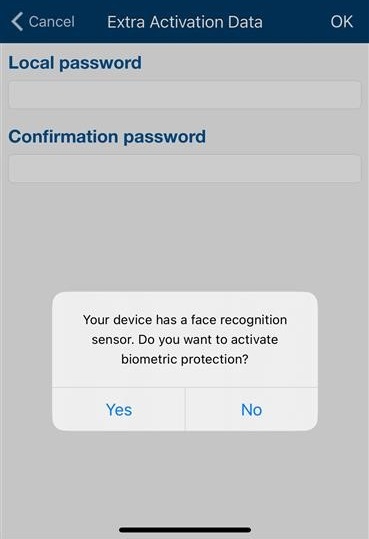
Task: Tap the home indicator bar
Action: (x=185, y=530)
